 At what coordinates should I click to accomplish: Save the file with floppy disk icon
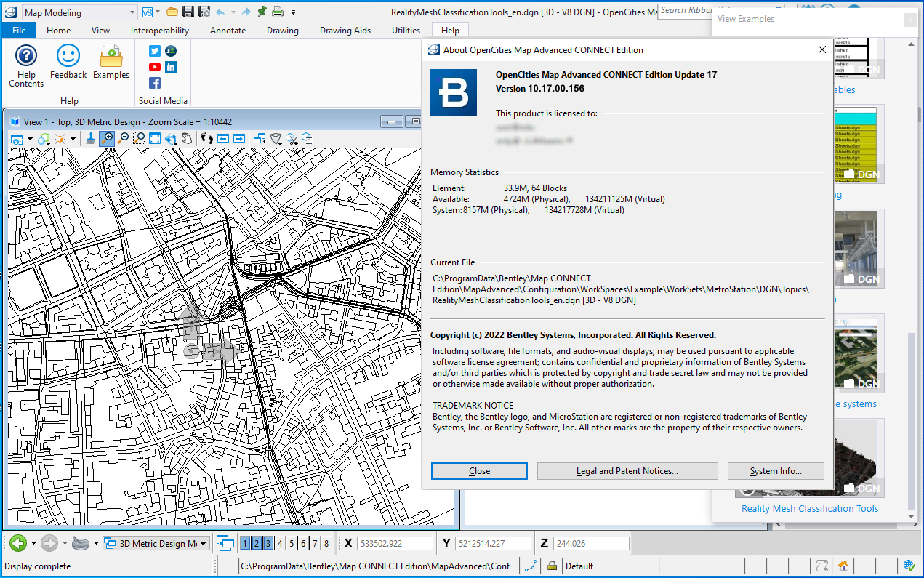click(x=188, y=12)
